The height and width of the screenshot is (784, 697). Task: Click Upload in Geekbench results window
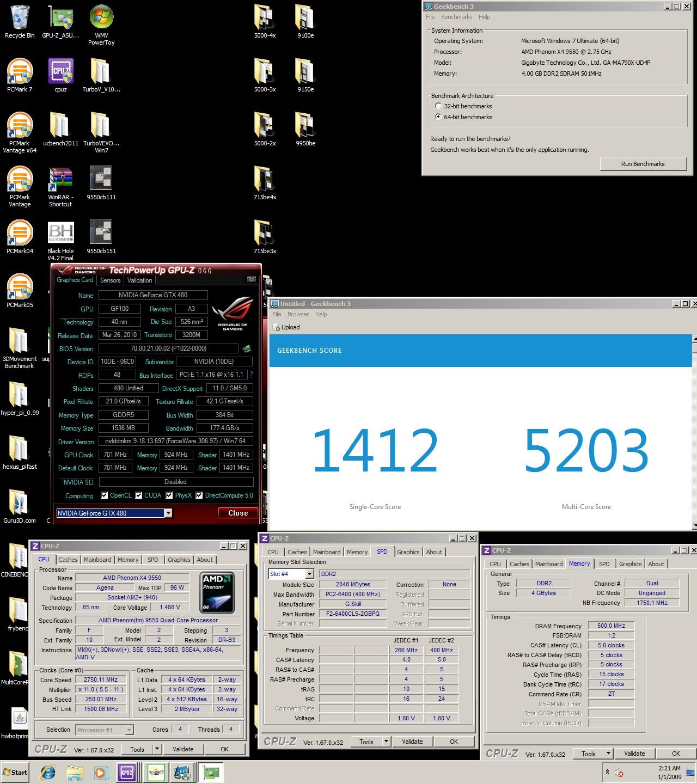point(286,327)
